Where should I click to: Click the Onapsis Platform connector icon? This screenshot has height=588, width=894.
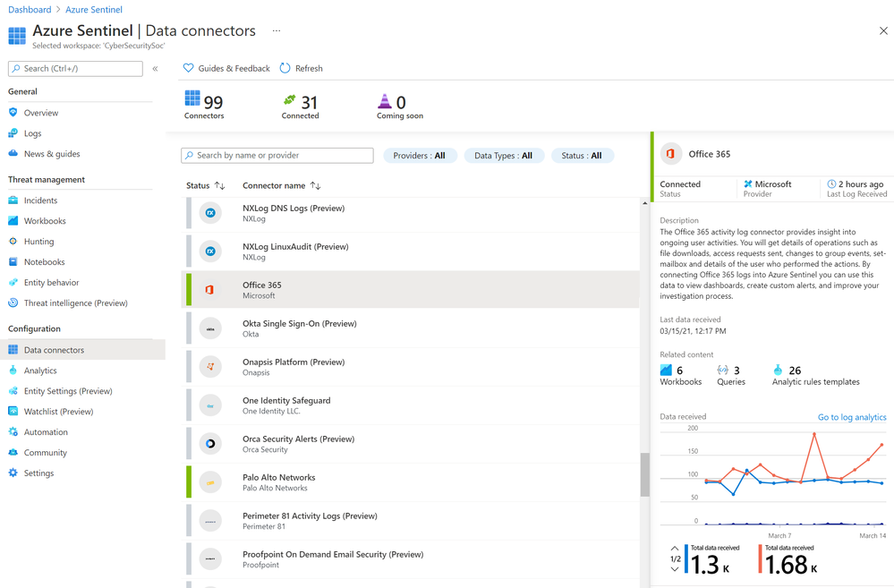click(210, 367)
